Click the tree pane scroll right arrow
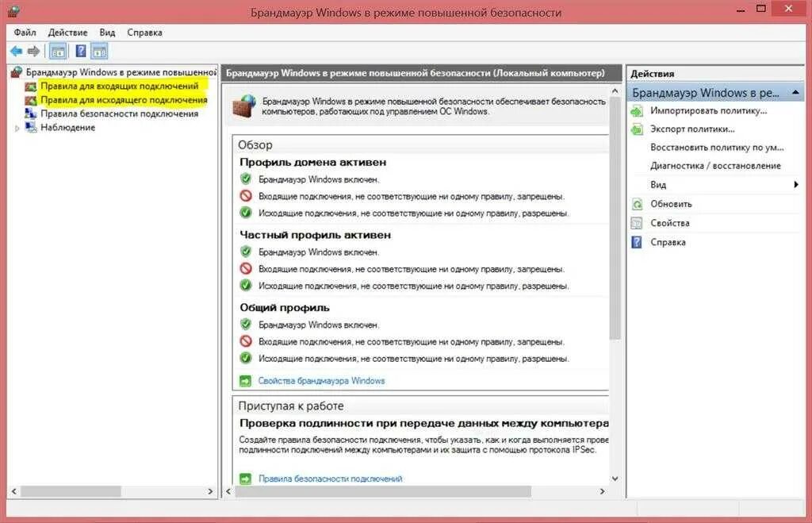This screenshot has width=812, height=523. [x=210, y=491]
